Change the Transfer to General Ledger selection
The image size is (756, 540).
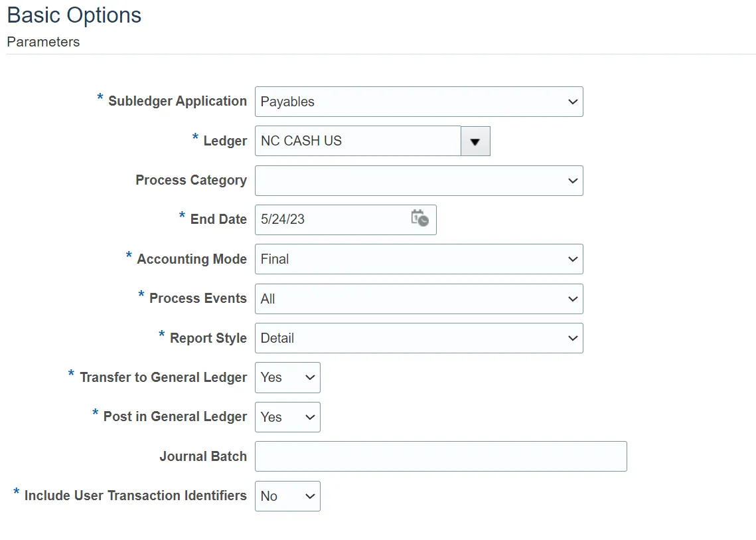(287, 377)
